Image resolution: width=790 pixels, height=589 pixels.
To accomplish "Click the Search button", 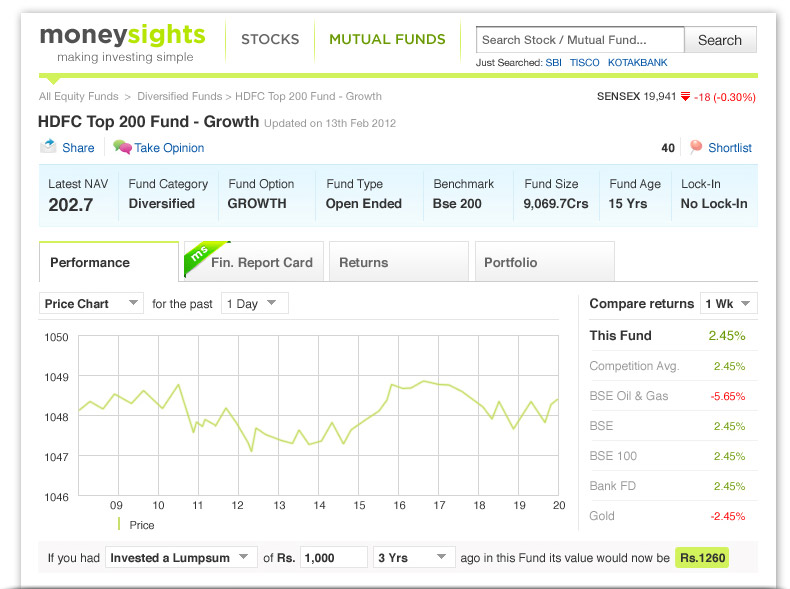I will [x=720, y=40].
